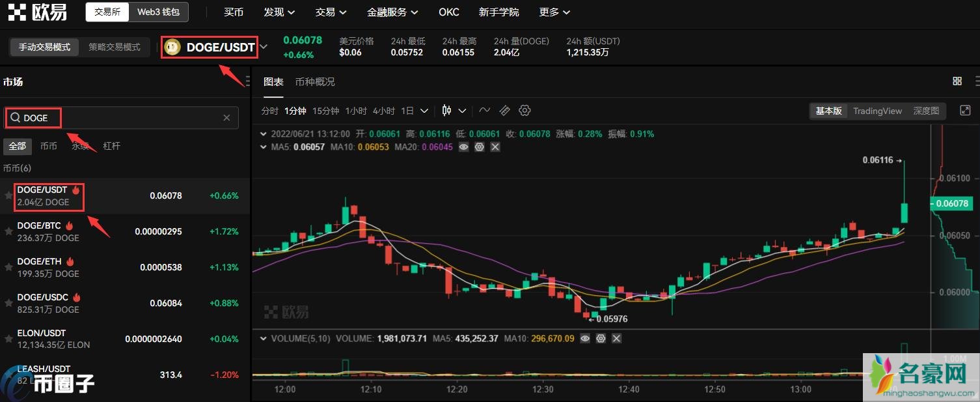Viewport: 980px width, 402px height.
Task: Clear the DOGE search with X
Action: click(x=226, y=118)
